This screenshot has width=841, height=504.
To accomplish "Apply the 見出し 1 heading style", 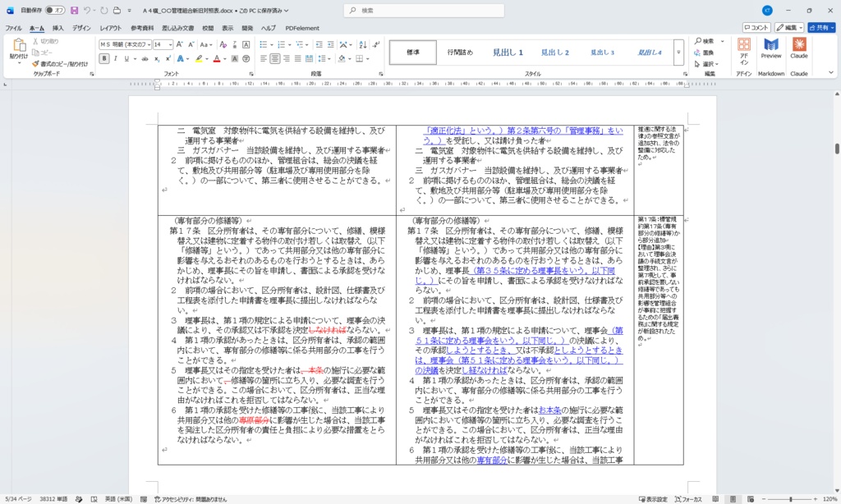I will (508, 53).
